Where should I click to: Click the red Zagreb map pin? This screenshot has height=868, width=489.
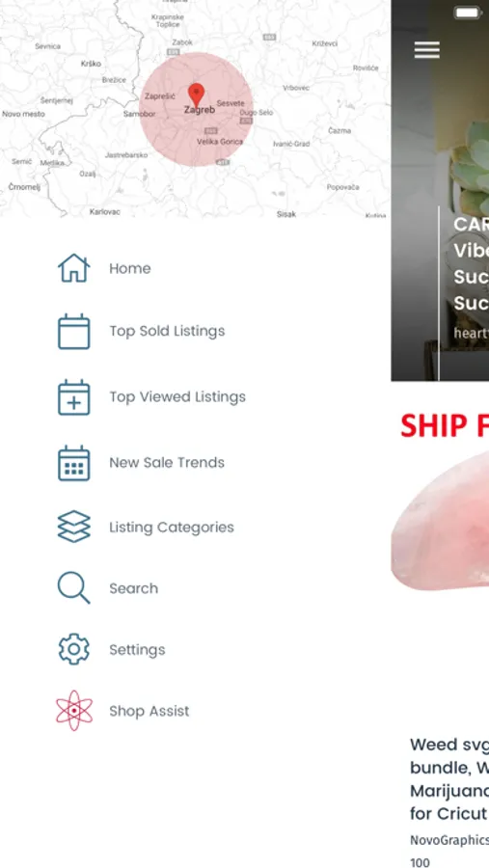click(x=196, y=95)
